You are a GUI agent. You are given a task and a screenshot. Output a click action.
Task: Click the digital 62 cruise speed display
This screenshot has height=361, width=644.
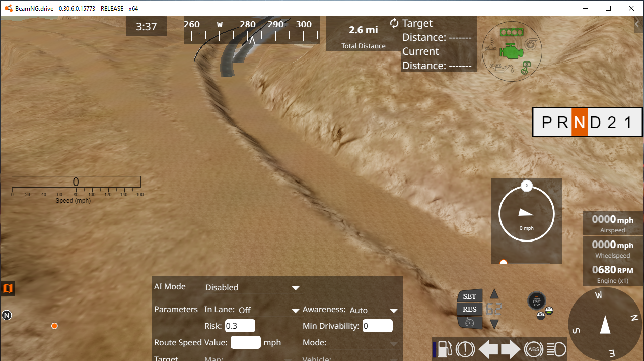[x=494, y=309]
